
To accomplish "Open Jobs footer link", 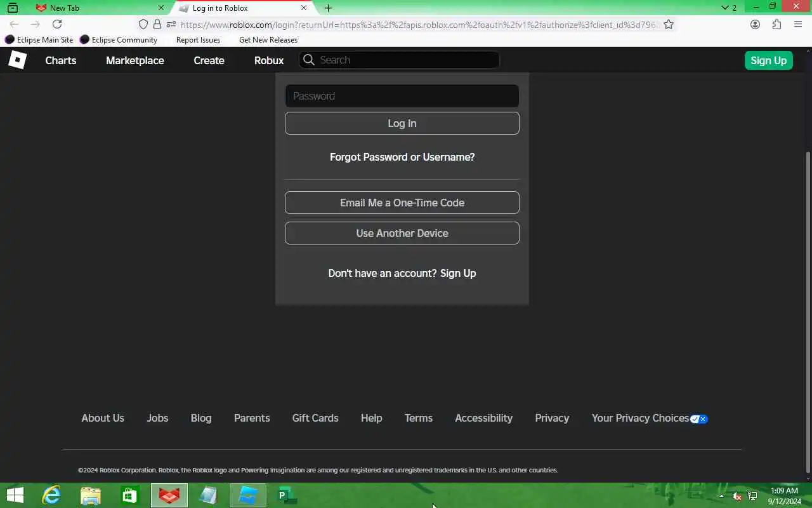I will pos(157,418).
